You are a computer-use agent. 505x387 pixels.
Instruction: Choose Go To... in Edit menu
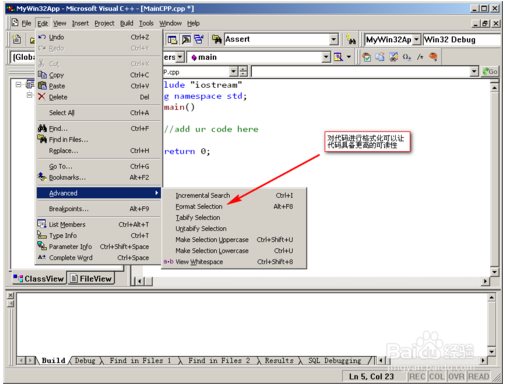[99, 166]
